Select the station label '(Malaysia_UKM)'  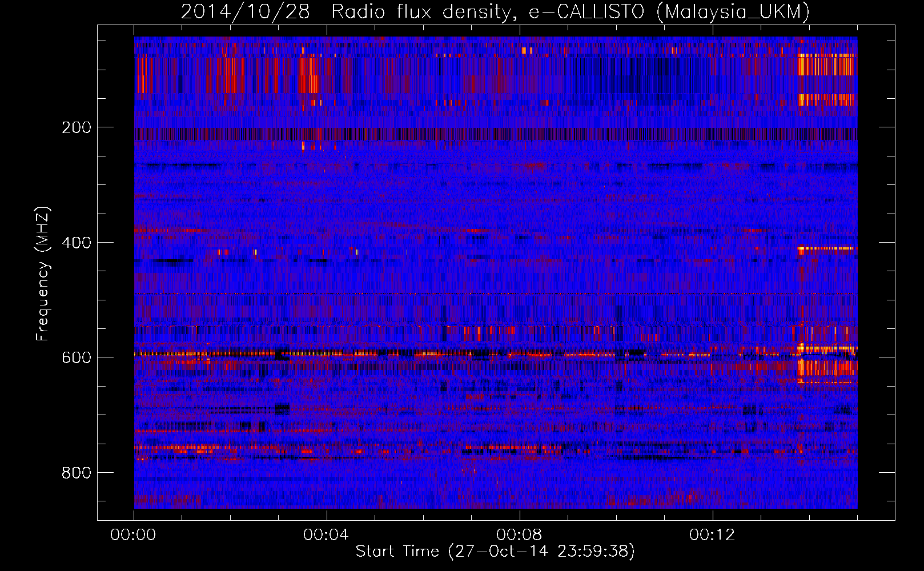734,12
